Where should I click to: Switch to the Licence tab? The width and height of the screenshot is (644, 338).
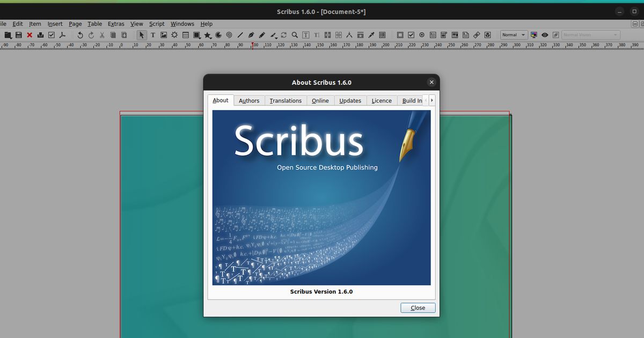382,100
